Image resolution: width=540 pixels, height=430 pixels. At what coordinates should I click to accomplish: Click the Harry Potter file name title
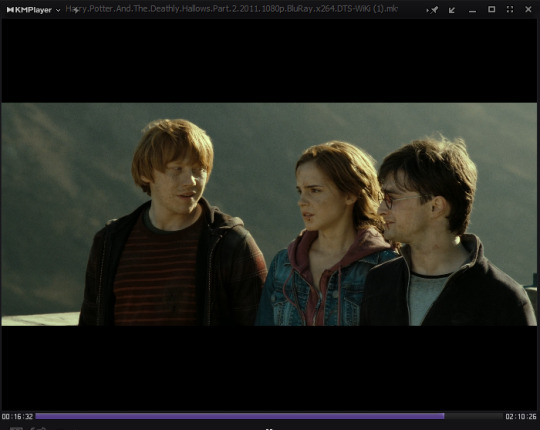pos(231,9)
